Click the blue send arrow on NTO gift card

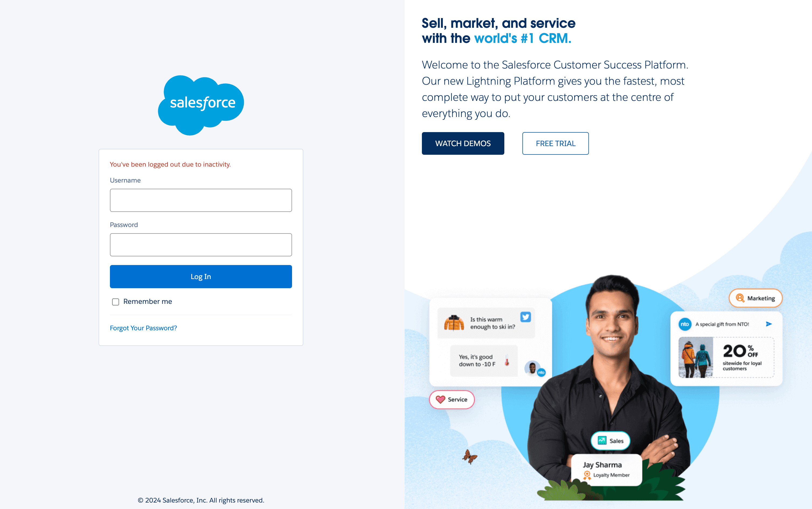click(769, 324)
